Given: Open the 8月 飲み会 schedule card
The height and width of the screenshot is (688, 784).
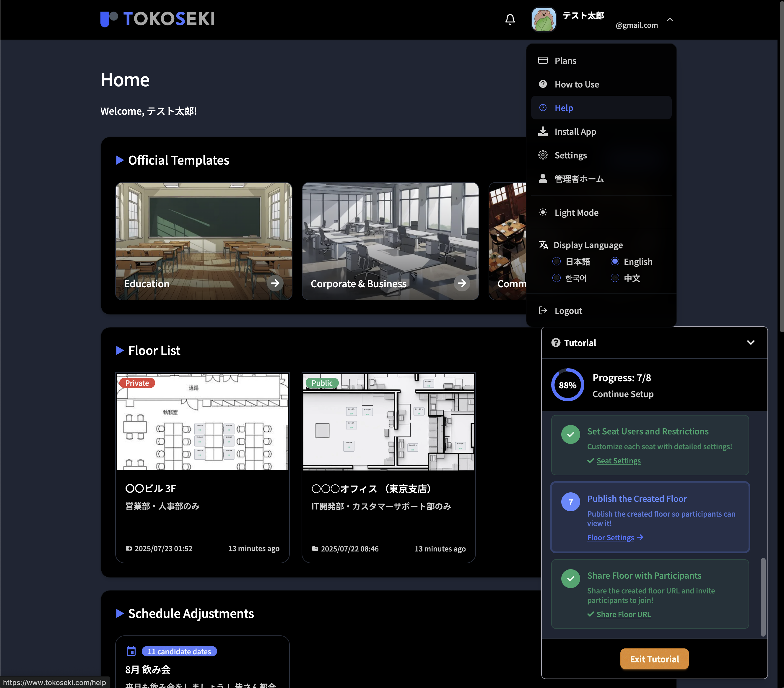Looking at the screenshot, I should tap(202, 662).
